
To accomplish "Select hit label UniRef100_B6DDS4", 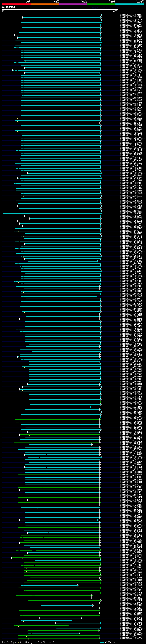I will 131,244.
